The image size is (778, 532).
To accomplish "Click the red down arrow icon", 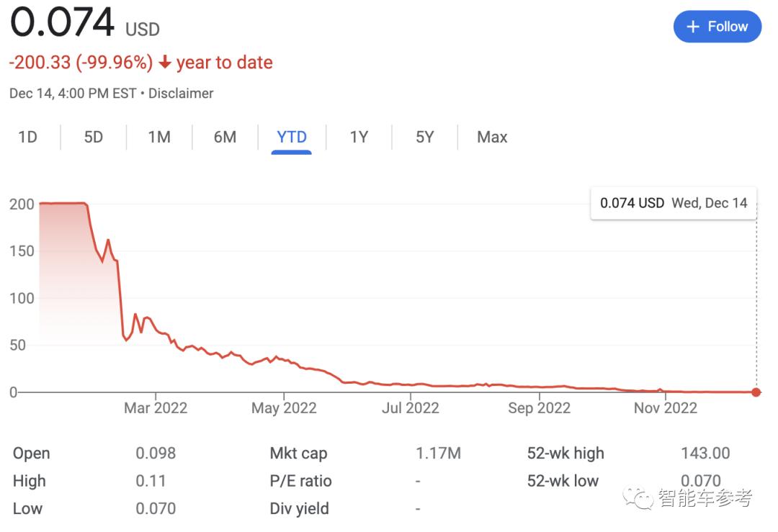I will coord(165,63).
